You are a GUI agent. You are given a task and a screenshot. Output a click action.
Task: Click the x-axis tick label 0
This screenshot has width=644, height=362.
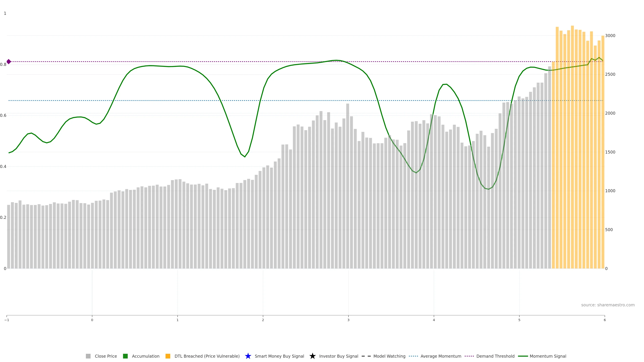tap(92, 320)
